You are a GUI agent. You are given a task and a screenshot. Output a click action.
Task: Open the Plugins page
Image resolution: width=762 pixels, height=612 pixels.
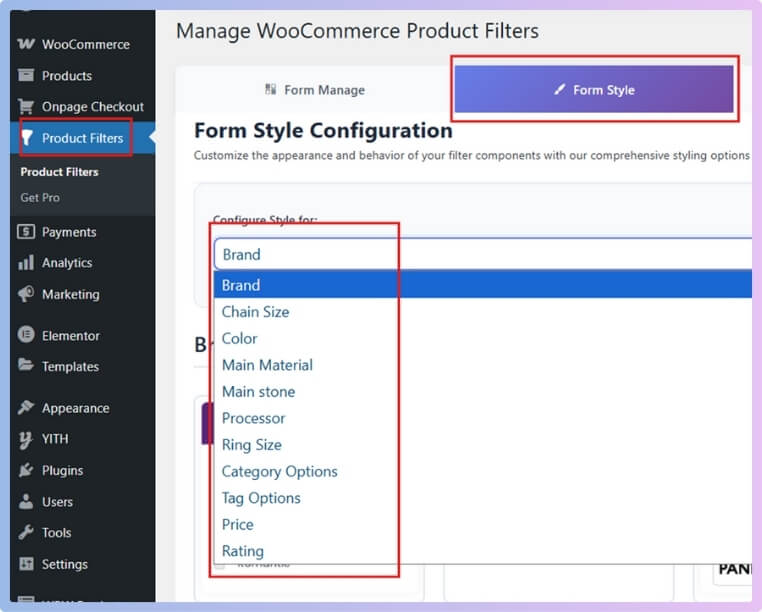pyautogui.click(x=83, y=470)
